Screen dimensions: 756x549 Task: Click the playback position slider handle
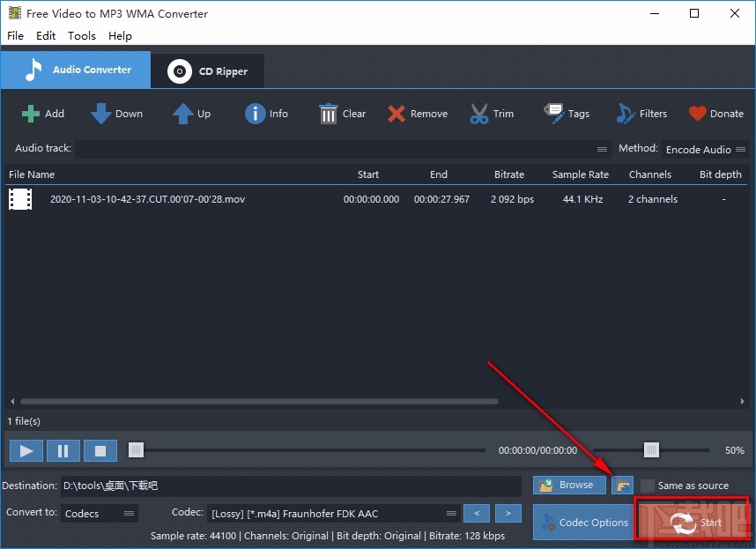(136, 450)
